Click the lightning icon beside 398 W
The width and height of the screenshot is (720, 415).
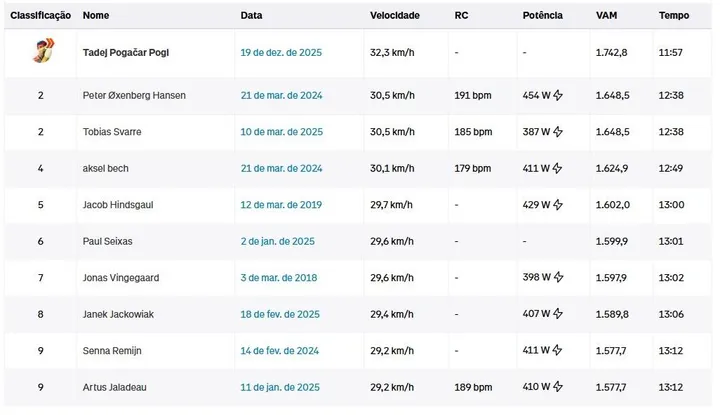coord(558,277)
